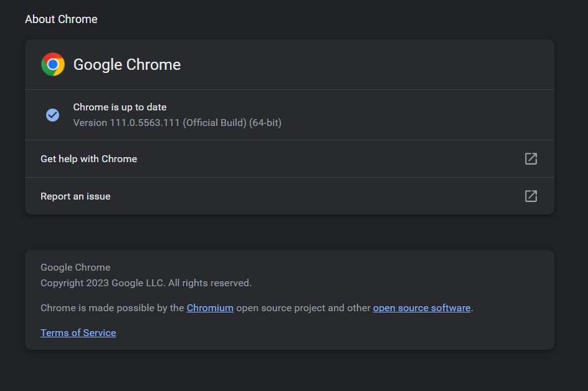The height and width of the screenshot is (391, 588).
Task: Click the Chrome is up to date status
Action: (120, 107)
